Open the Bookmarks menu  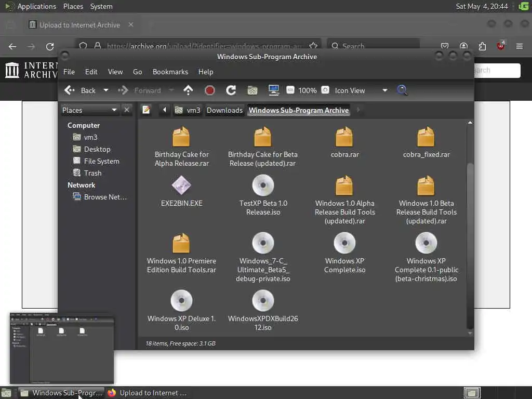170,72
